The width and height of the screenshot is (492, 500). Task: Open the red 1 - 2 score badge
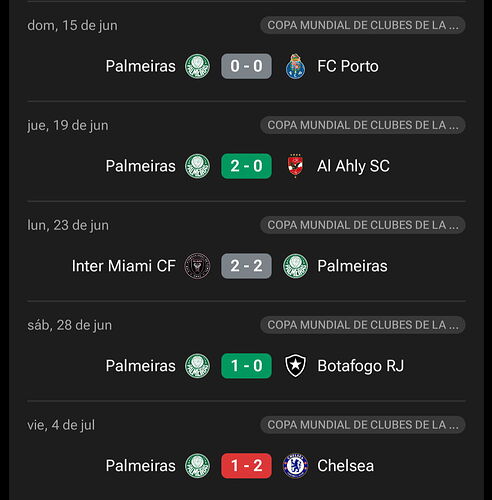coord(246,466)
